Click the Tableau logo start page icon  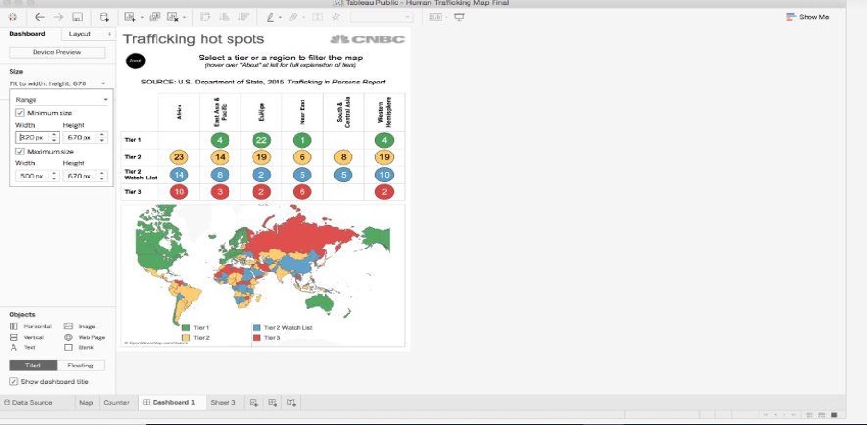[12, 17]
